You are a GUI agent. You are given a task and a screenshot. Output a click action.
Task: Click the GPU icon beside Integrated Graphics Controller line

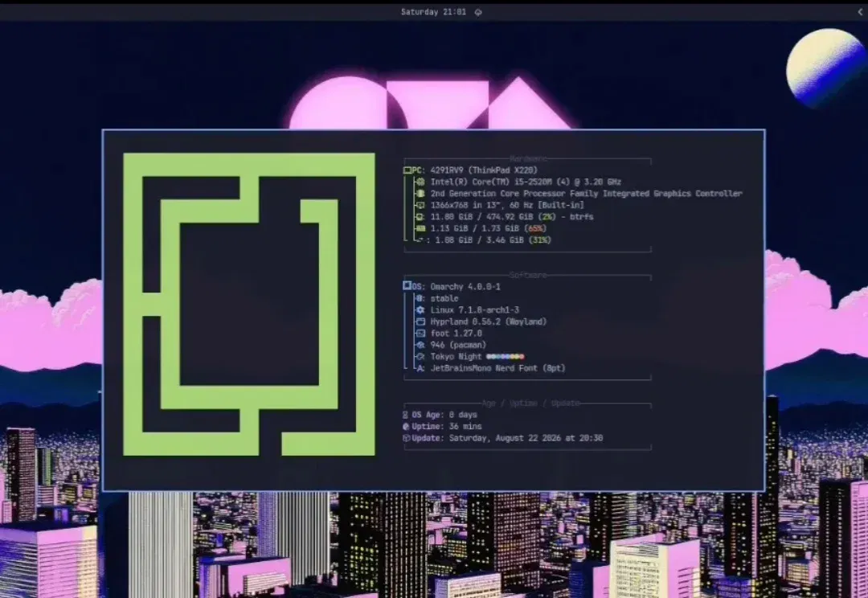click(420, 193)
